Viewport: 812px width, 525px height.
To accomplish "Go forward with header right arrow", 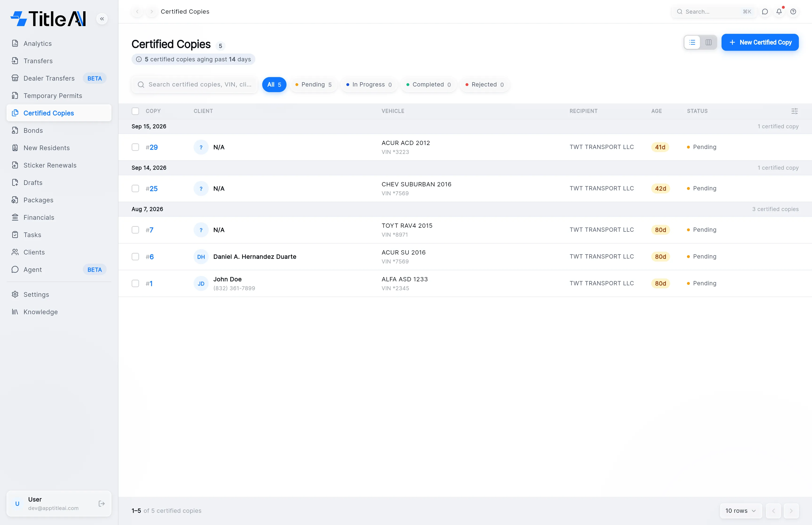I will tap(151, 12).
